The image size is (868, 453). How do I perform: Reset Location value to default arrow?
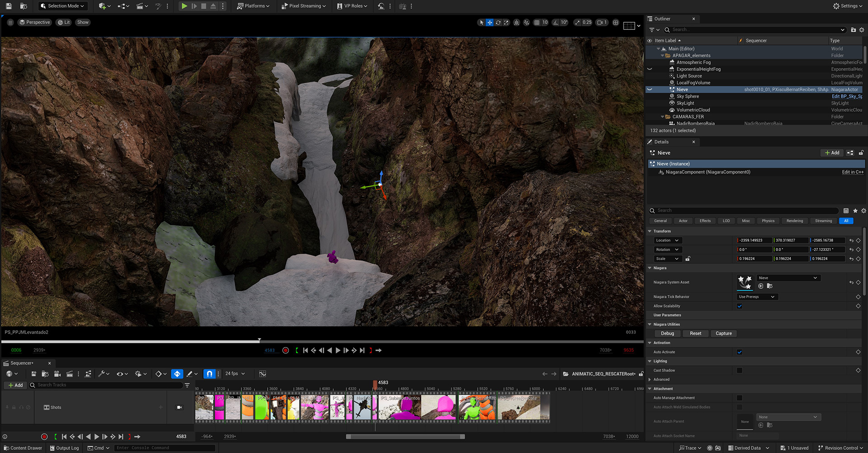[851, 240]
